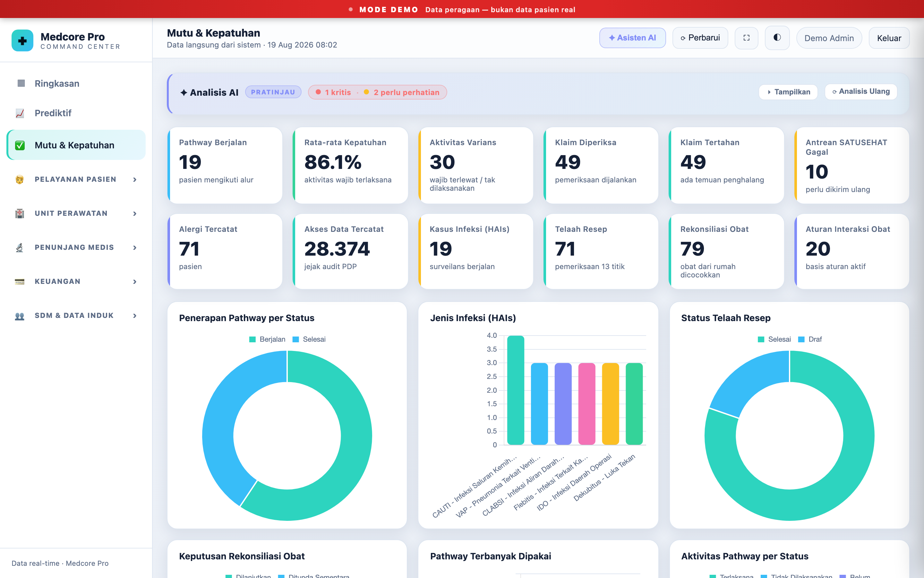Viewport: 924px width, 578px height.
Task: Click the Klaim Tertahan card
Action: coord(726,165)
